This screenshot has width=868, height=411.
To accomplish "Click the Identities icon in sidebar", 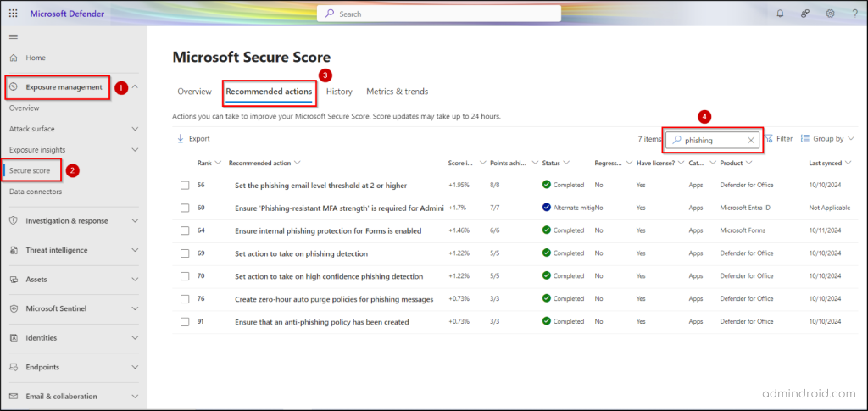I will click(x=14, y=338).
